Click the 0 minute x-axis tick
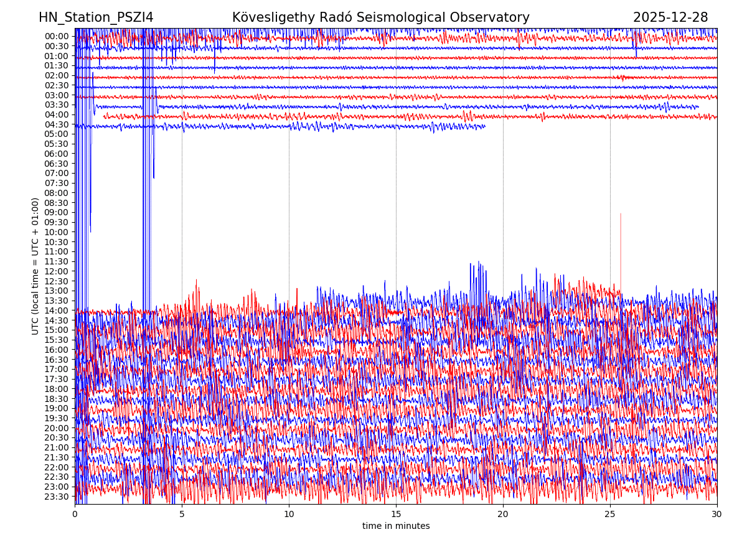The width and height of the screenshot is (747, 560). [x=75, y=514]
